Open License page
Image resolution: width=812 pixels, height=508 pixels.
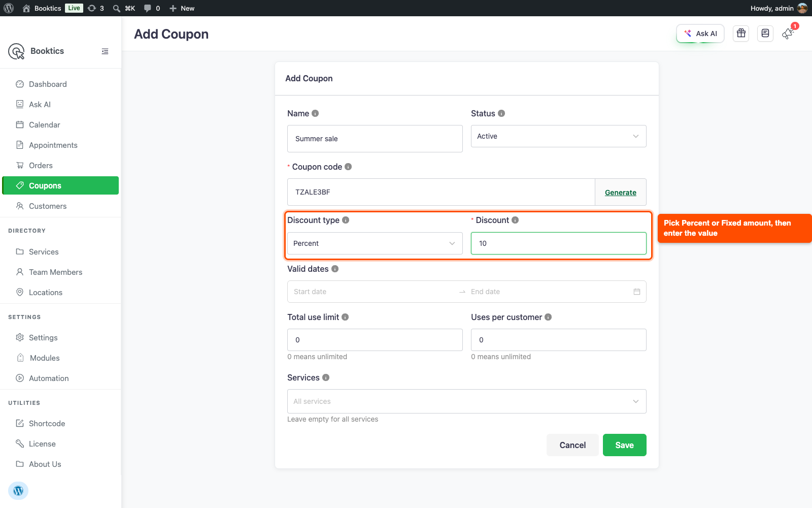pos(60,444)
